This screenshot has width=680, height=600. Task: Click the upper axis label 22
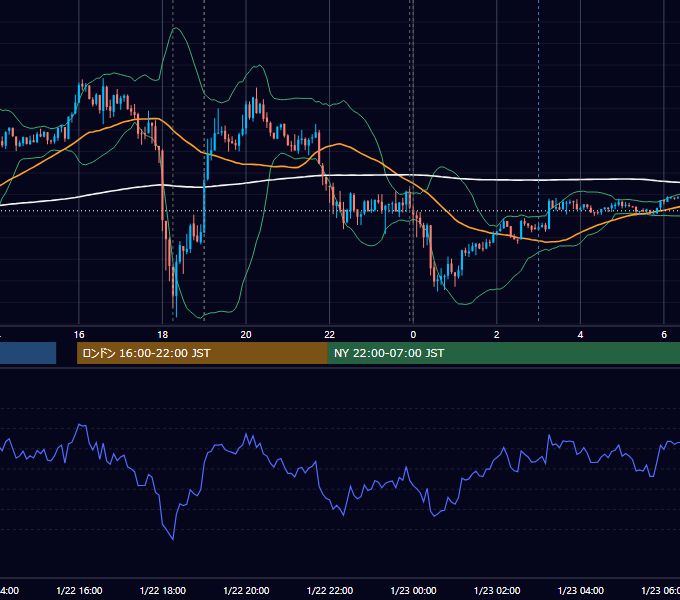coord(330,335)
